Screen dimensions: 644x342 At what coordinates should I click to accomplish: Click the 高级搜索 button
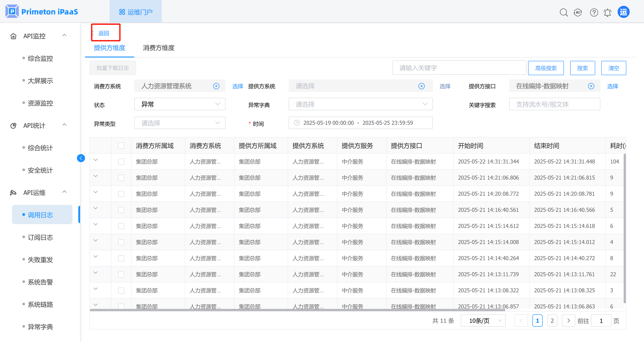coord(546,68)
